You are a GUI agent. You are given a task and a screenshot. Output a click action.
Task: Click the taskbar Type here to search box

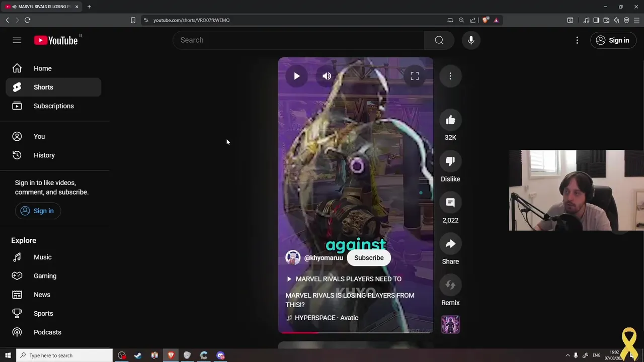(x=64, y=355)
